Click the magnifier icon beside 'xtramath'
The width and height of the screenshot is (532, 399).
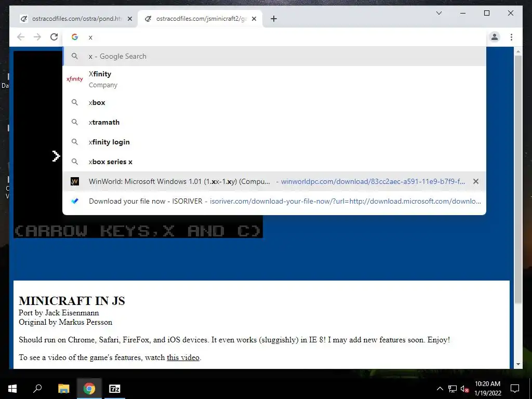coord(75,122)
